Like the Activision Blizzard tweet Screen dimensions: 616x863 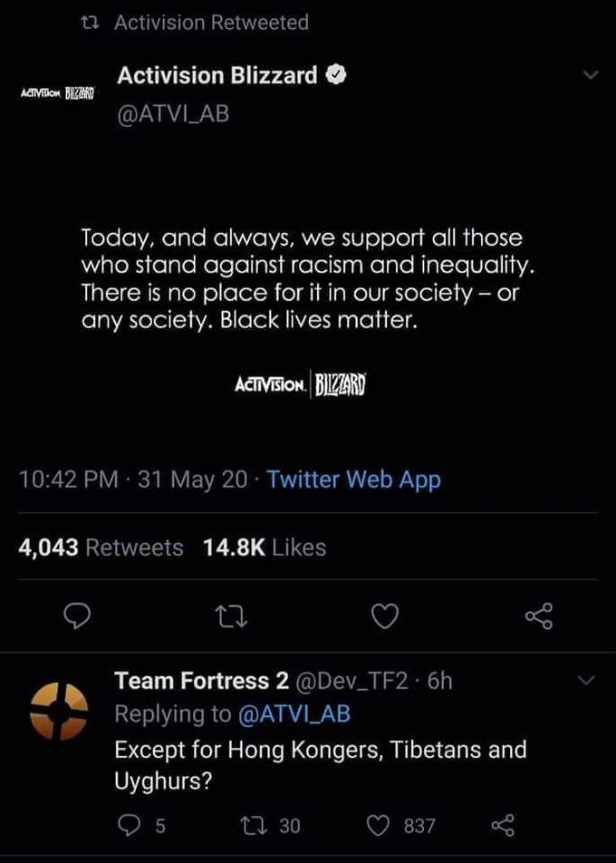pos(384,616)
